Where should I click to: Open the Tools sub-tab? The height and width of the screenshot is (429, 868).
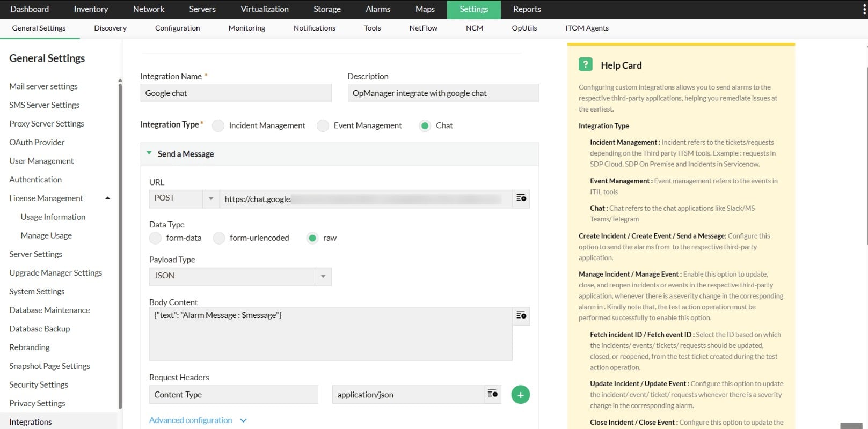click(x=372, y=28)
